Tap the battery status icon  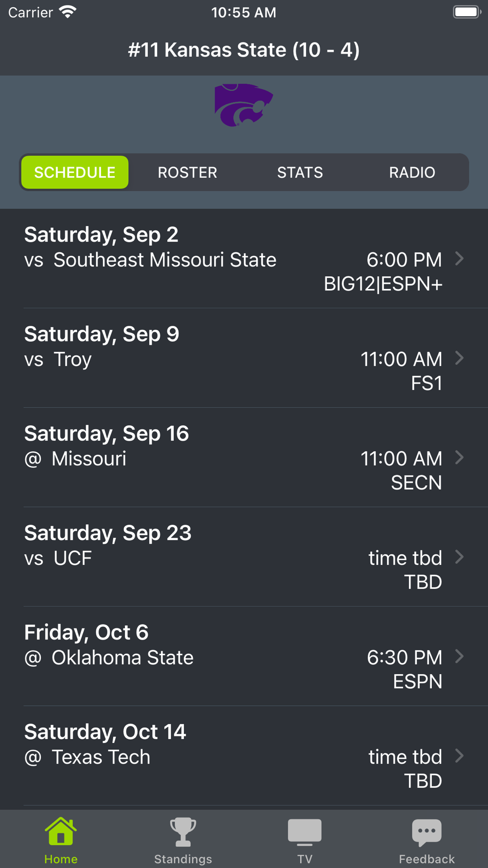tap(467, 12)
